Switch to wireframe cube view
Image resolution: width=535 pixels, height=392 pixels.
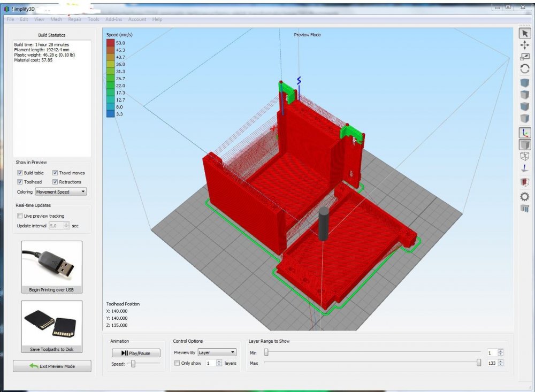[x=524, y=156]
